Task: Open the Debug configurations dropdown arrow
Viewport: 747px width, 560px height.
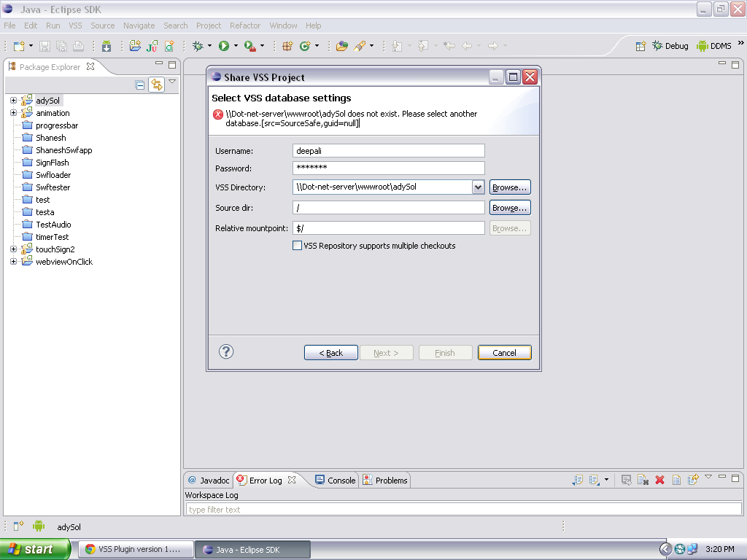Action: [209, 46]
